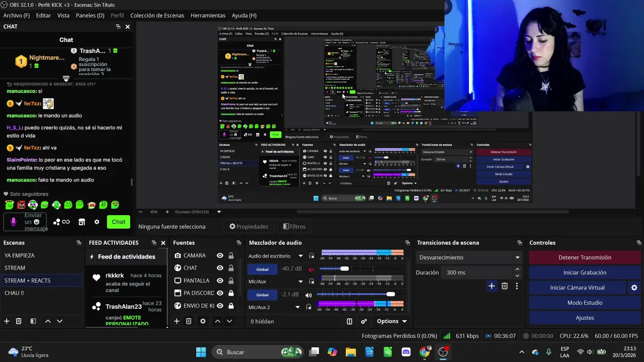
Task: Click the Detener Transmisión button
Action: pyautogui.click(x=585, y=257)
